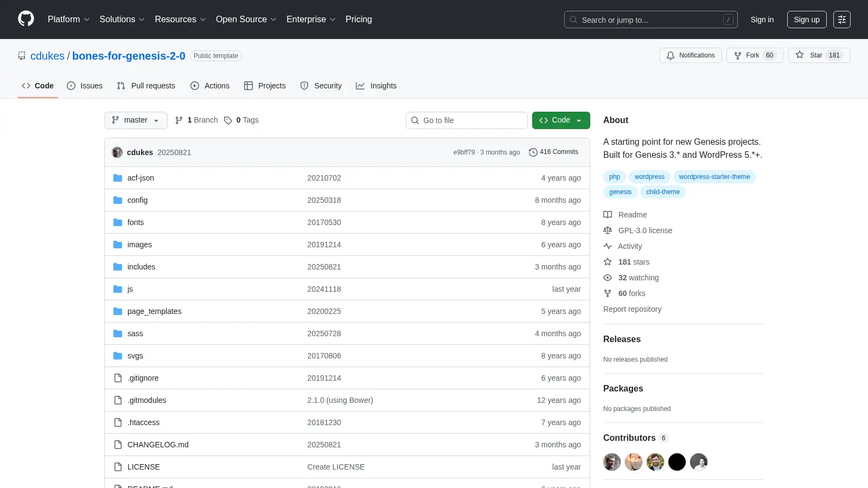Viewport: 868px width, 488px height.
Task: Expand the Open Source menu
Action: [246, 20]
